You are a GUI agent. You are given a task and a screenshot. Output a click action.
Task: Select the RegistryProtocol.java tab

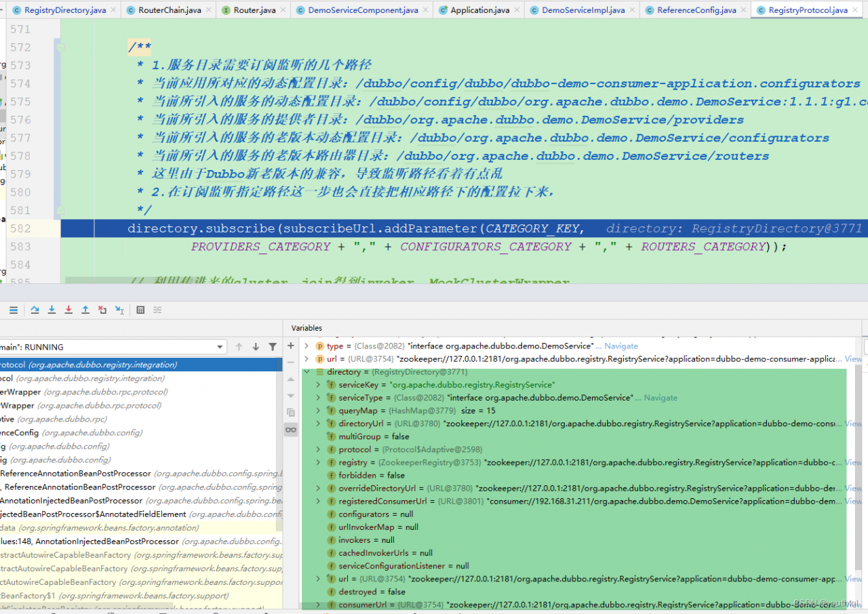[x=808, y=10]
